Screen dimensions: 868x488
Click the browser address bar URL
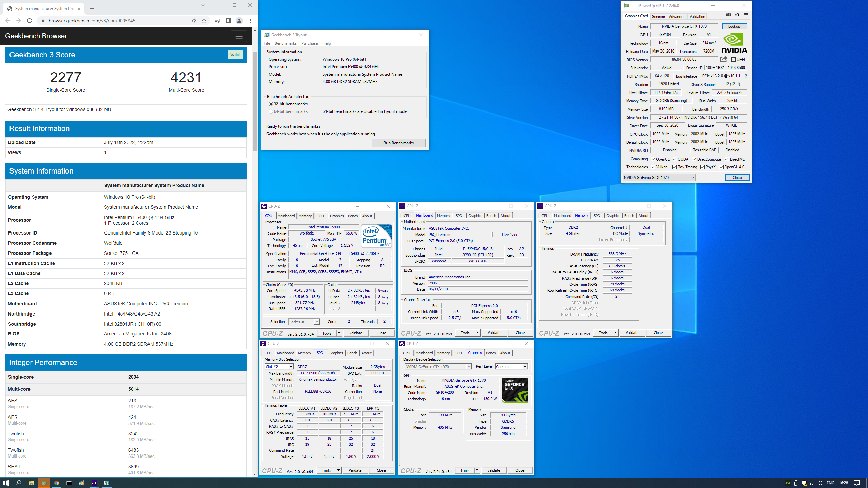[92, 21]
